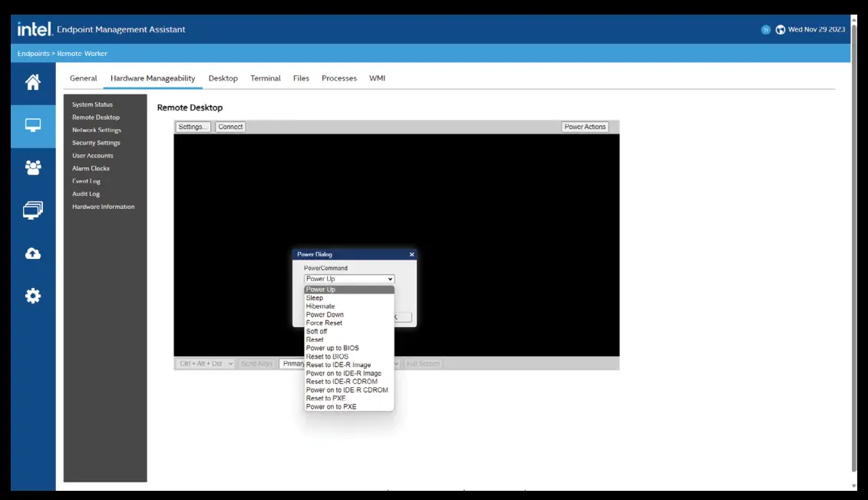This screenshot has width=868, height=500.
Task: Open Audit Log in the side menu
Action: [86, 194]
